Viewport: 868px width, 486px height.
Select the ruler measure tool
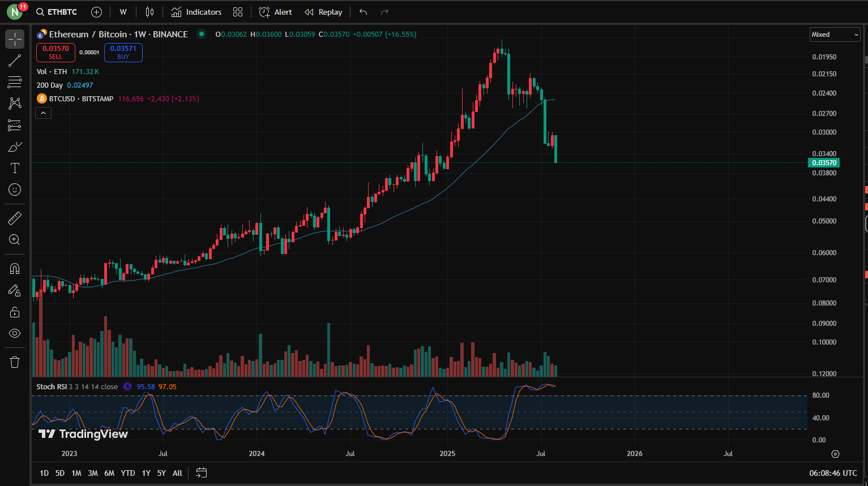point(15,218)
